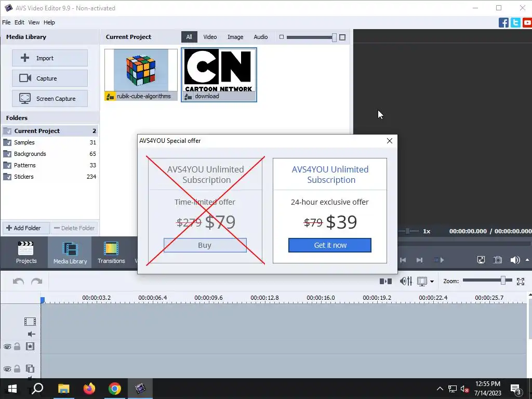Click the Get it now button
Screen dimensions: 532x399
click(x=330, y=245)
